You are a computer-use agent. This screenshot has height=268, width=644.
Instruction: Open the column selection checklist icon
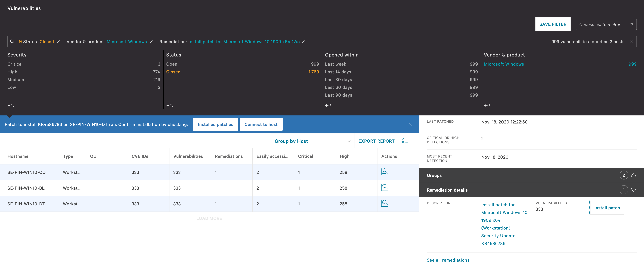pyautogui.click(x=405, y=141)
